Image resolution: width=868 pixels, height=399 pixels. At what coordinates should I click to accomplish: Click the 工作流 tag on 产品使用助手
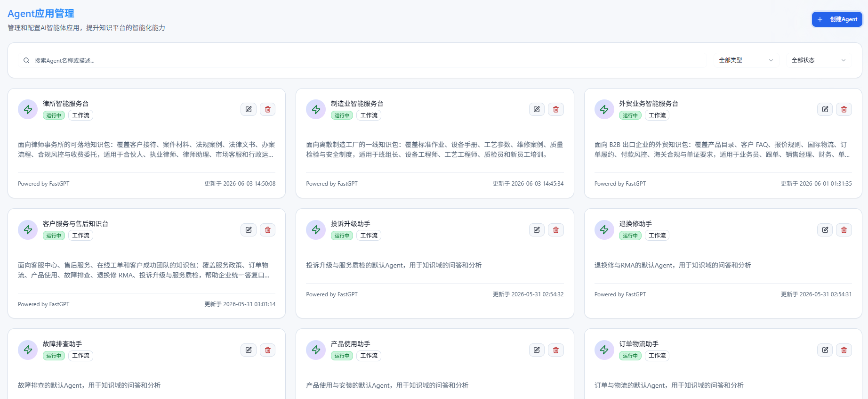[369, 356]
